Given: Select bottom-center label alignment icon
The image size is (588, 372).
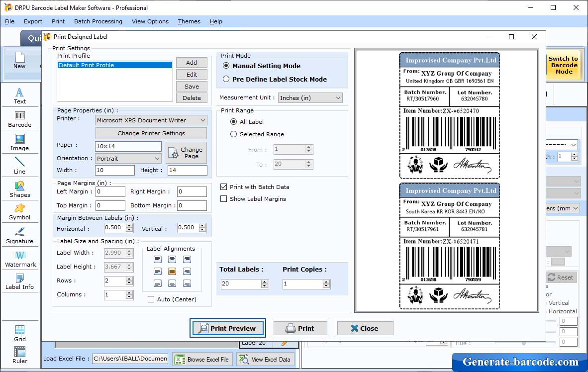Looking at the screenshot, I should [172, 283].
